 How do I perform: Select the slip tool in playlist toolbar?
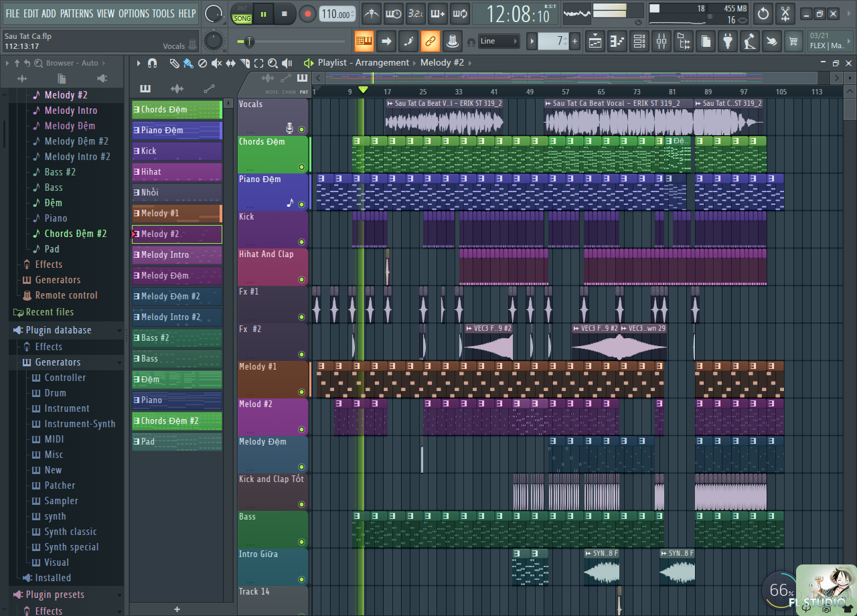[x=230, y=63]
